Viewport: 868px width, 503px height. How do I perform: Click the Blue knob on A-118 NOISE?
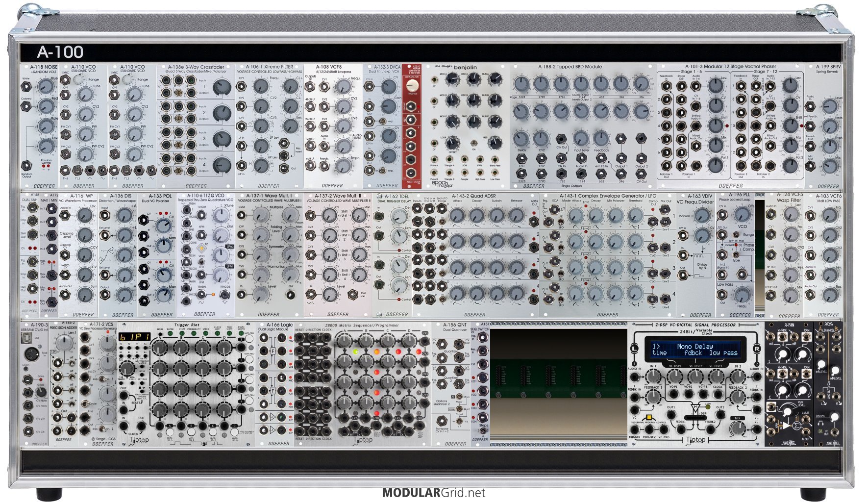tap(46, 87)
